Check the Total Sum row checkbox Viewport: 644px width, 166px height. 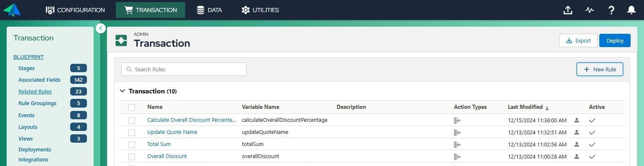[132, 144]
